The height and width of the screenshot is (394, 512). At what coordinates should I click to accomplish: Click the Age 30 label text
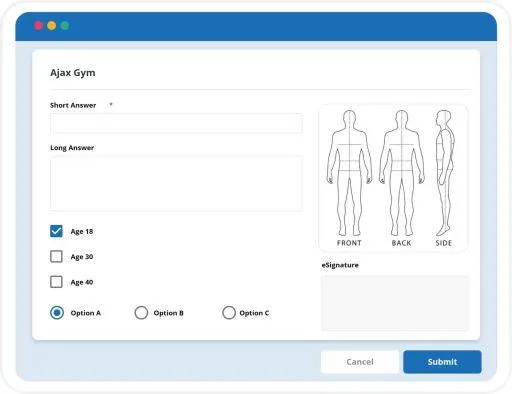[x=82, y=257]
